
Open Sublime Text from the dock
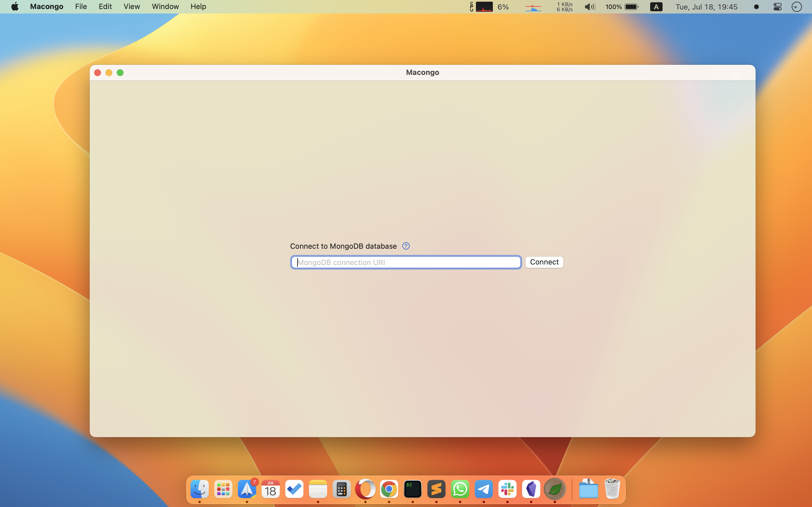click(436, 489)
